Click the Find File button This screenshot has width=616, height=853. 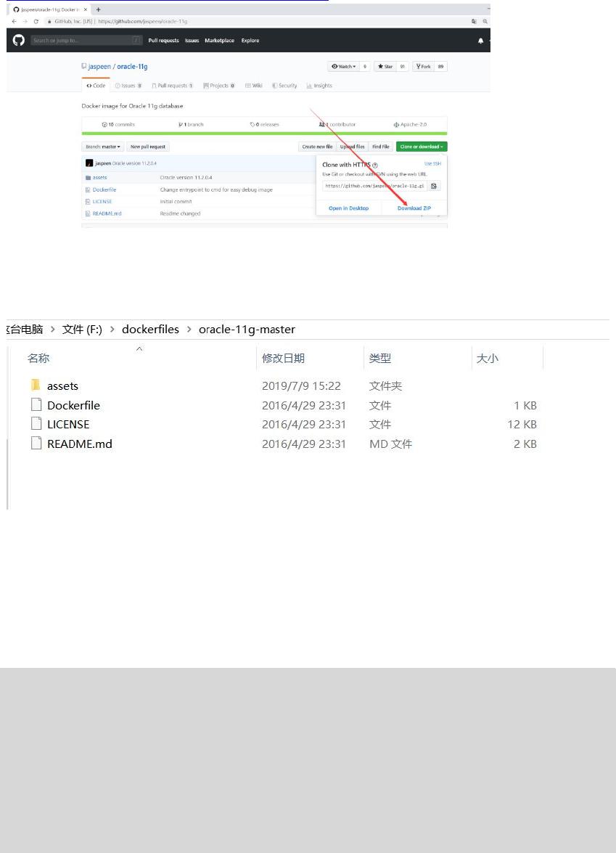(381, 147)
